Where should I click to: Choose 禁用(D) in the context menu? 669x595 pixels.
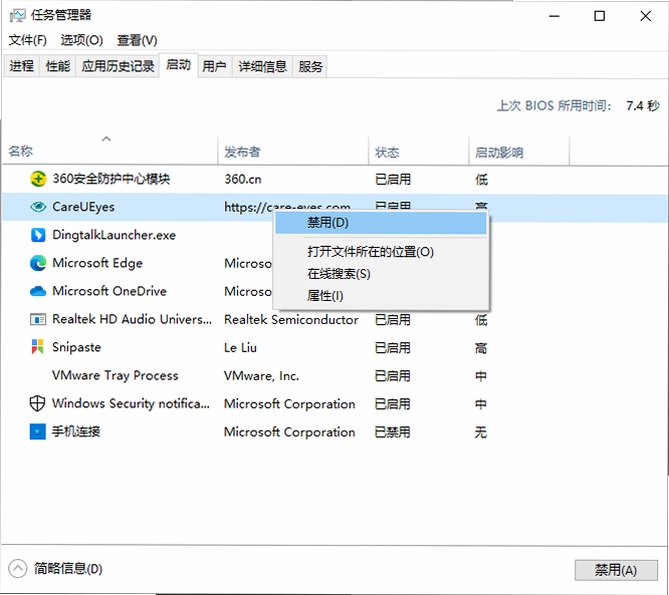pyautogui.click(x=381, y=223)
